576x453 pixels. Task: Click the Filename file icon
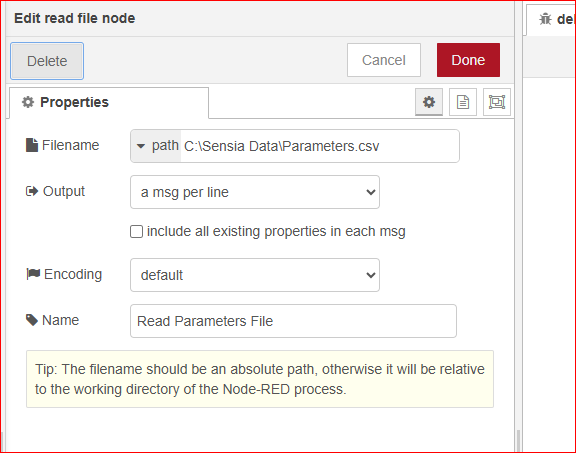(x=32, y=145)
